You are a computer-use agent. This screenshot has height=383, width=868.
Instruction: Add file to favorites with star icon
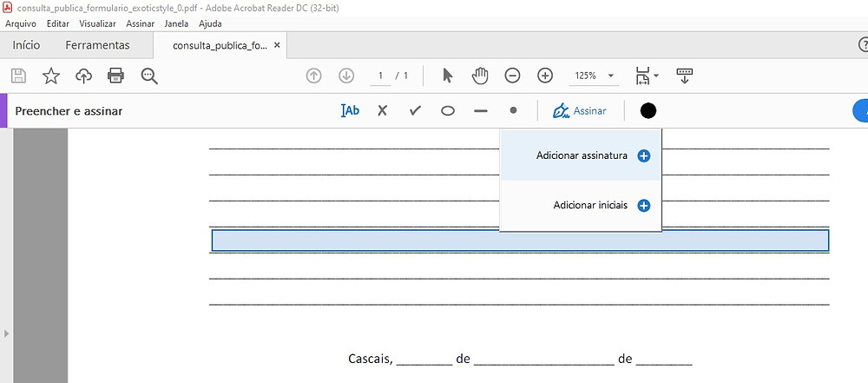pos(51,76)
